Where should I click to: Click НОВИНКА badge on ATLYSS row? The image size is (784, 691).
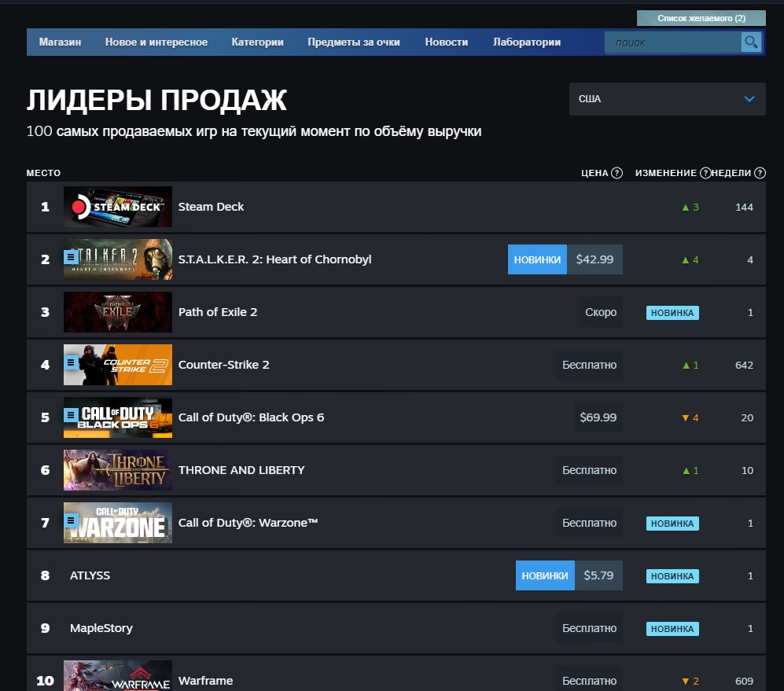(672, 576)
